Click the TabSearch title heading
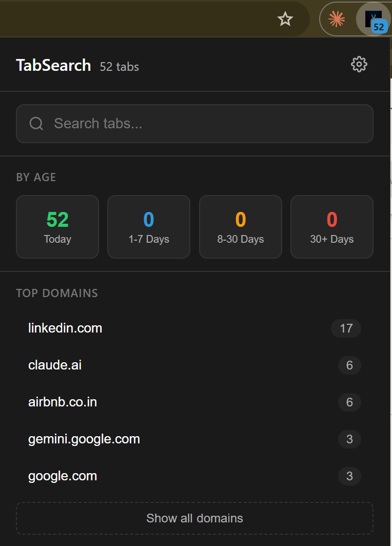 tap(53, 65)
